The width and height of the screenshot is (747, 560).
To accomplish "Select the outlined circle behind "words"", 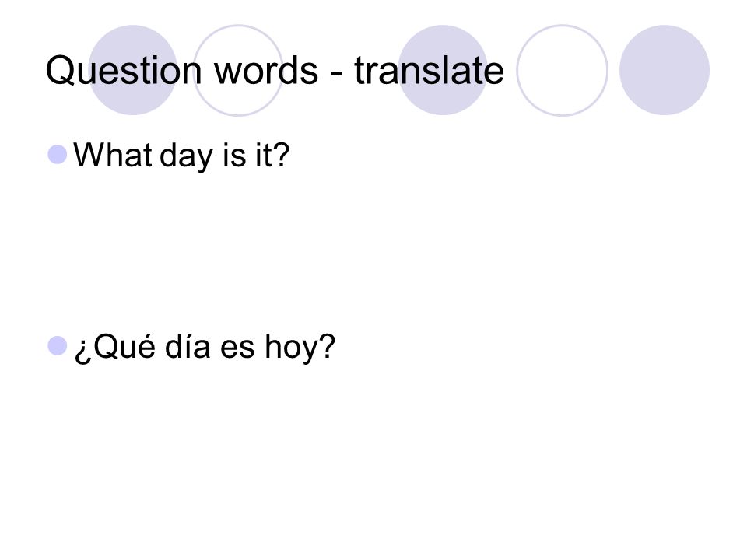I will point(238,70).
